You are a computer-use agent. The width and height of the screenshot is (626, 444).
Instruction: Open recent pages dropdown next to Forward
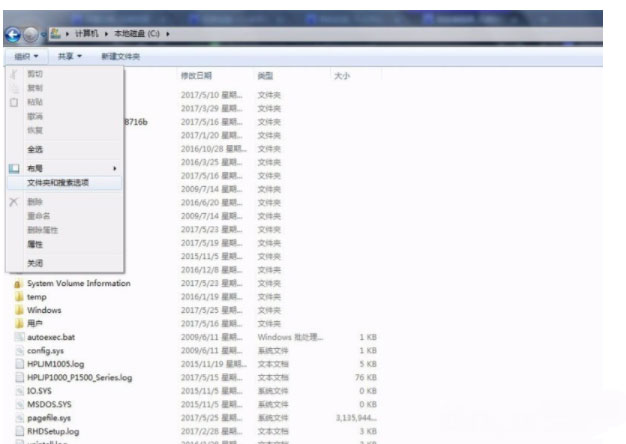44,35
